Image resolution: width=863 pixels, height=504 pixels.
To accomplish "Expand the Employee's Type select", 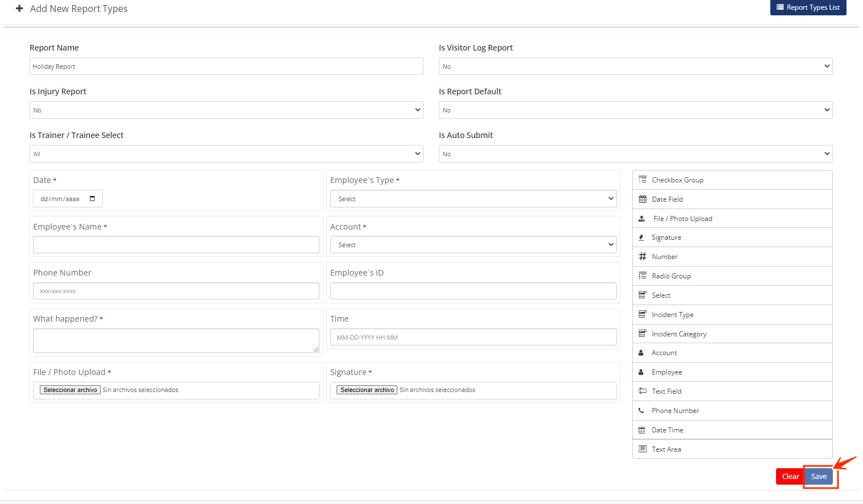I will 473,199.
